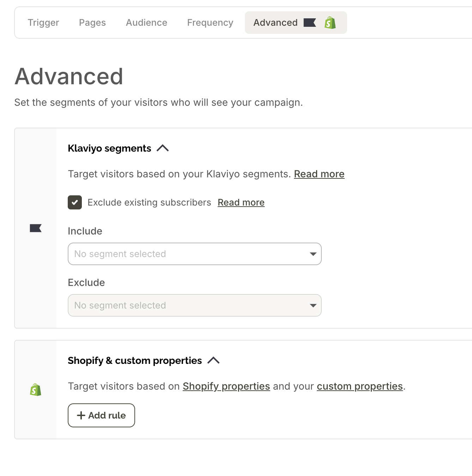Screen dimensions: 472x476
Task: Open Read more link for Klaviyo segments
Action: pyautogui.click(x=319, y=174)
